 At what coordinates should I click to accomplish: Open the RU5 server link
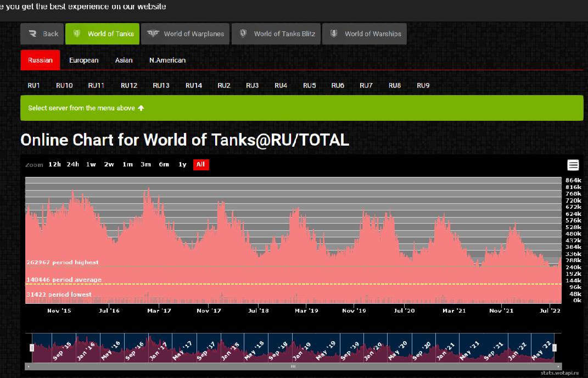pos(310,86)
